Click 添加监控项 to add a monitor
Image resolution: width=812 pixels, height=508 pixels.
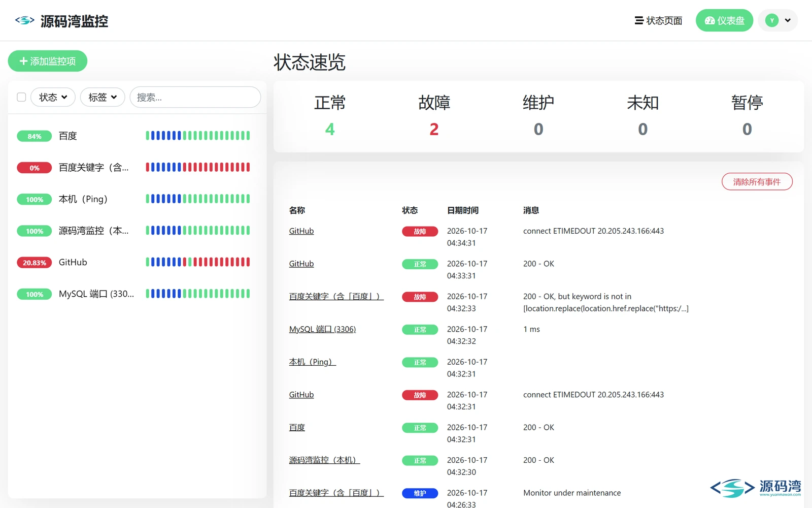[x=48, y=61]
